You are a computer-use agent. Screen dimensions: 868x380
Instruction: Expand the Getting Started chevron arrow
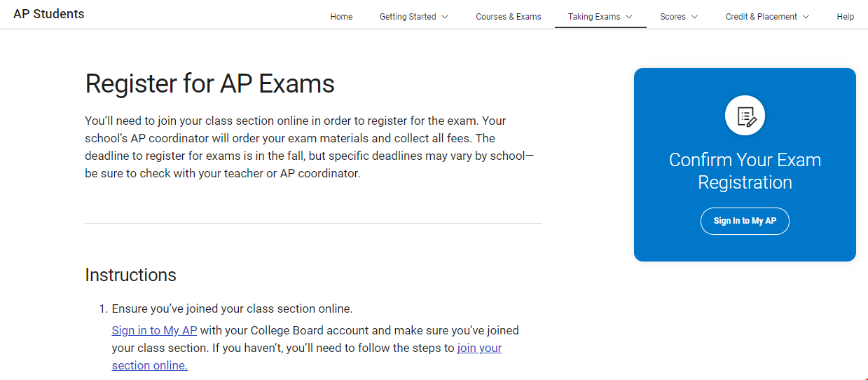445,17
